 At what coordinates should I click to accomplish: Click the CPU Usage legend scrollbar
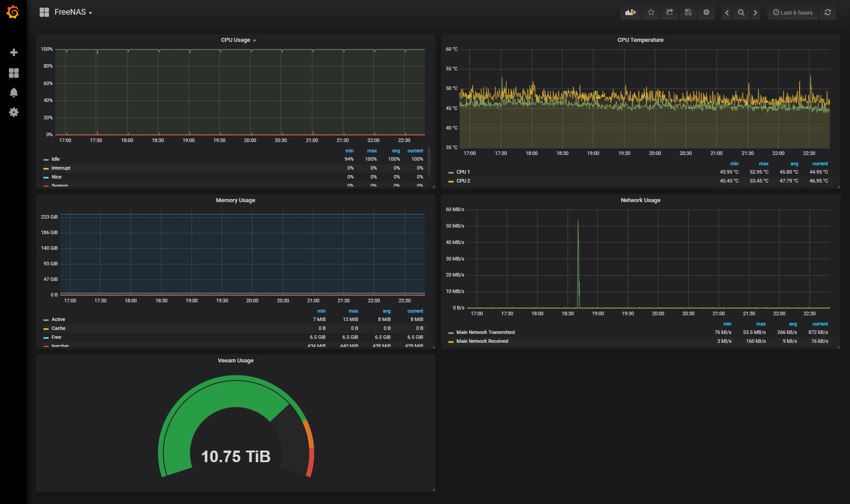(429, 161)
